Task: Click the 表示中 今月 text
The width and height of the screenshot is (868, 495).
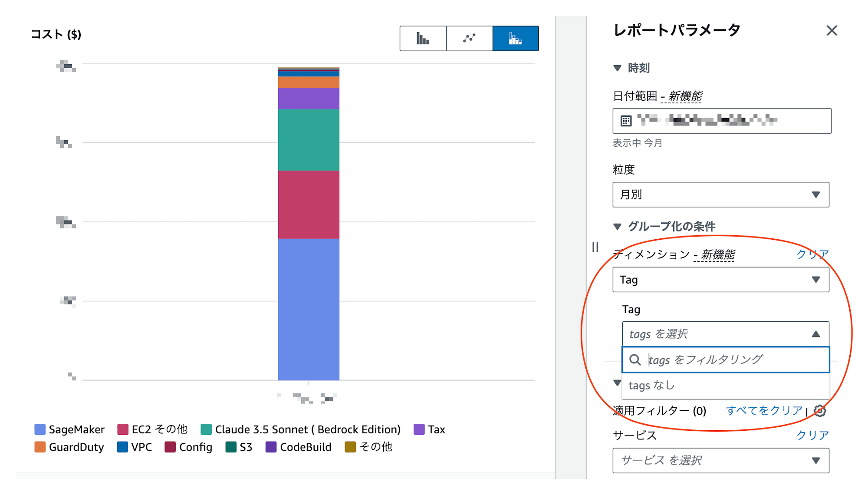Action: [637, 143]
